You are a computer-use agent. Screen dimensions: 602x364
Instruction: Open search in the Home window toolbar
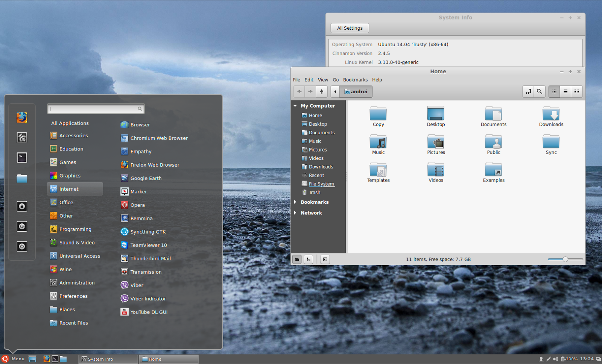pos(539,91)
